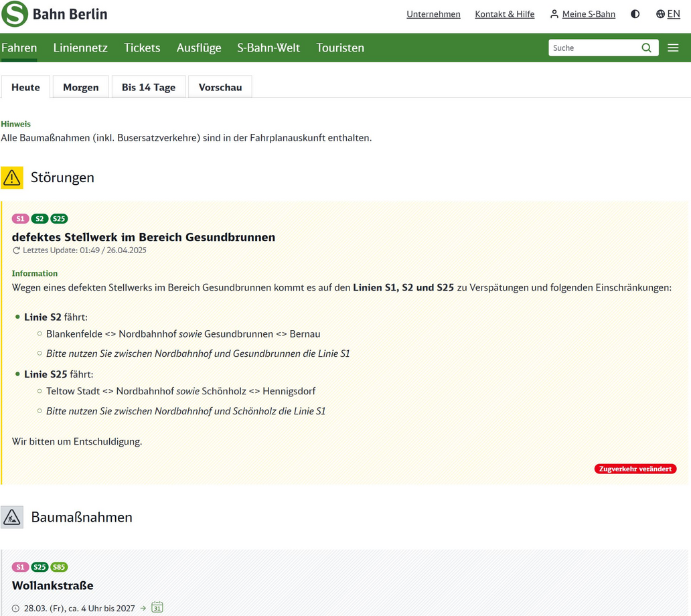Viewport: 691px width, 616px height.
Task: Click S85 badge in Wollankstraße entry
Action: (x=59, y=567)
